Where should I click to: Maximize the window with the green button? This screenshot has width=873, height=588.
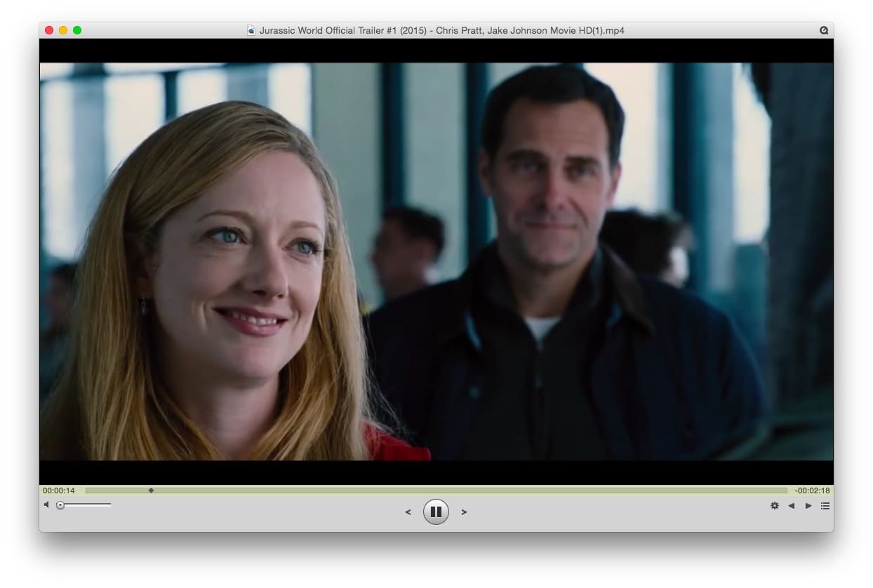point(77,30)
